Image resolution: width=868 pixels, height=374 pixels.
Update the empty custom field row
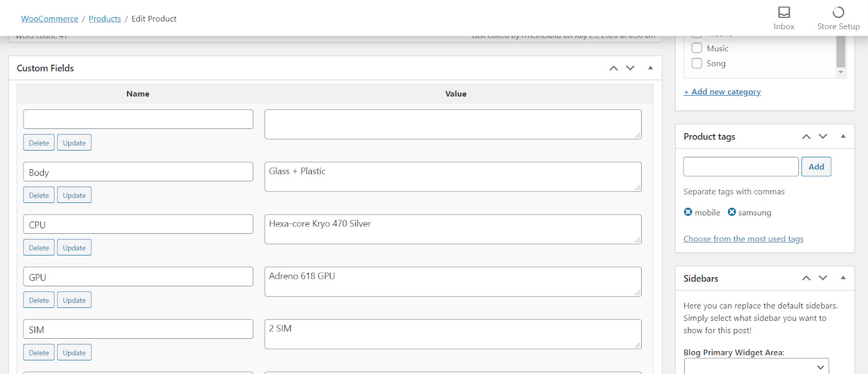click(x=75, y=143)
